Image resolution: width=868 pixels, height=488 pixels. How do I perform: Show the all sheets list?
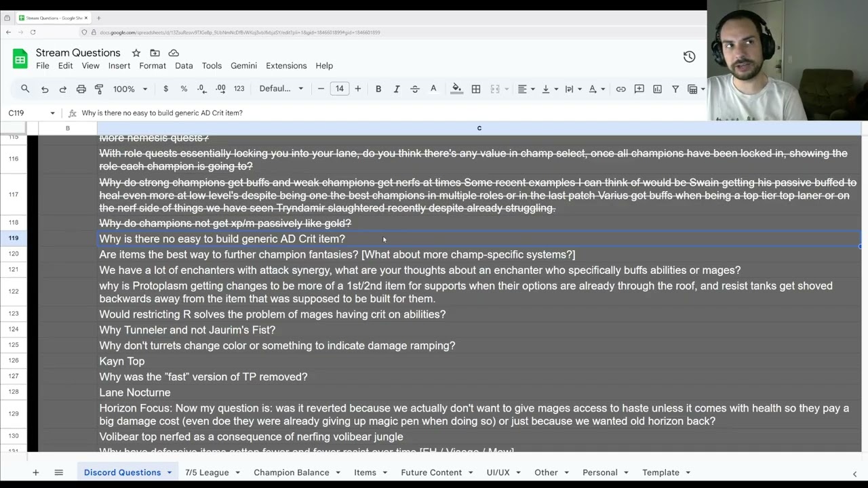click(x=58, y=472)
